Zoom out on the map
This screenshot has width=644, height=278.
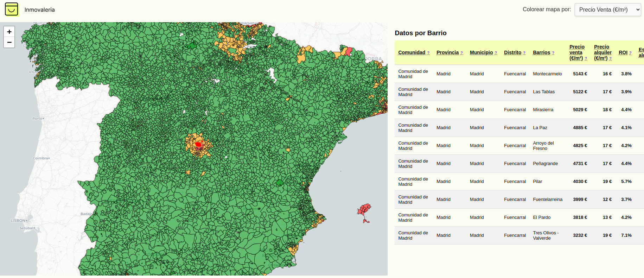[9, 43]
